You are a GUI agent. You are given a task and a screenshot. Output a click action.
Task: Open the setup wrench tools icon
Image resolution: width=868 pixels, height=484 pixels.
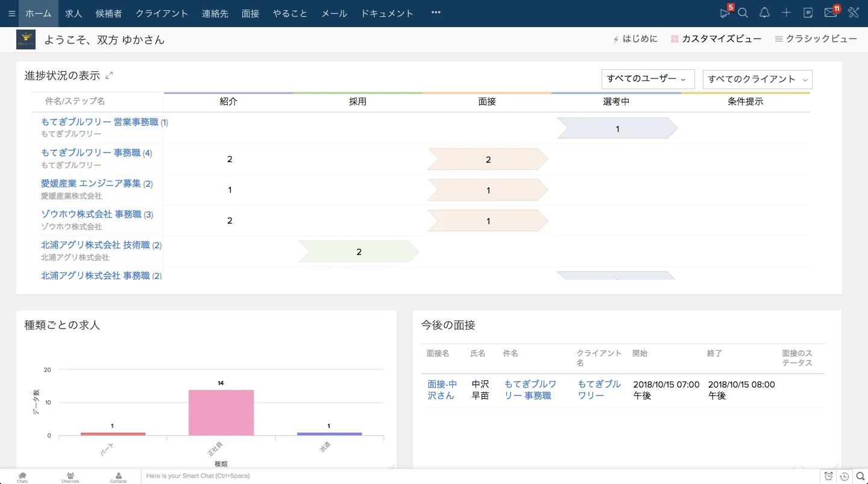tap(853, 13)
